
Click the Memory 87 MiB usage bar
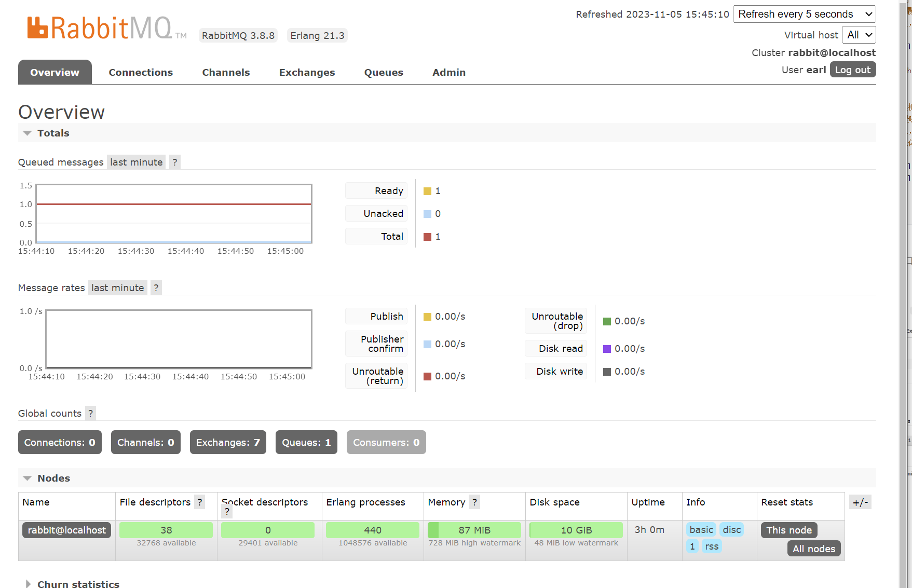click(474, 530)
